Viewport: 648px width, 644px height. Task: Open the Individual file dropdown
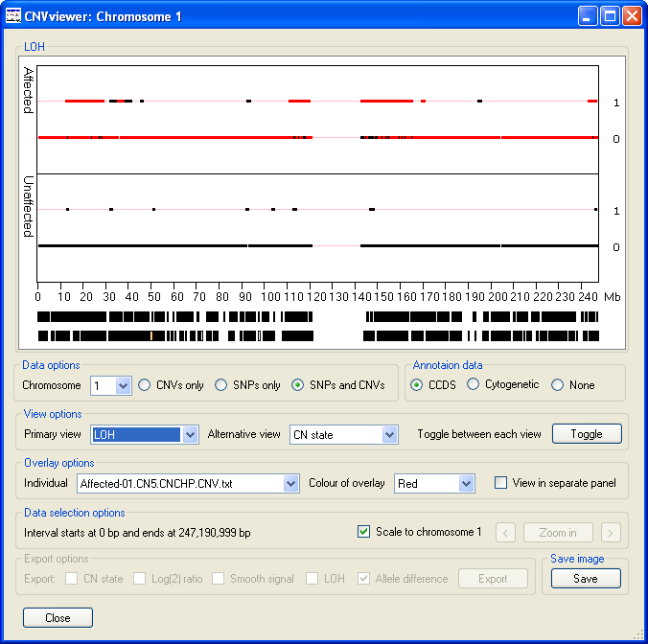click(290, 483)
